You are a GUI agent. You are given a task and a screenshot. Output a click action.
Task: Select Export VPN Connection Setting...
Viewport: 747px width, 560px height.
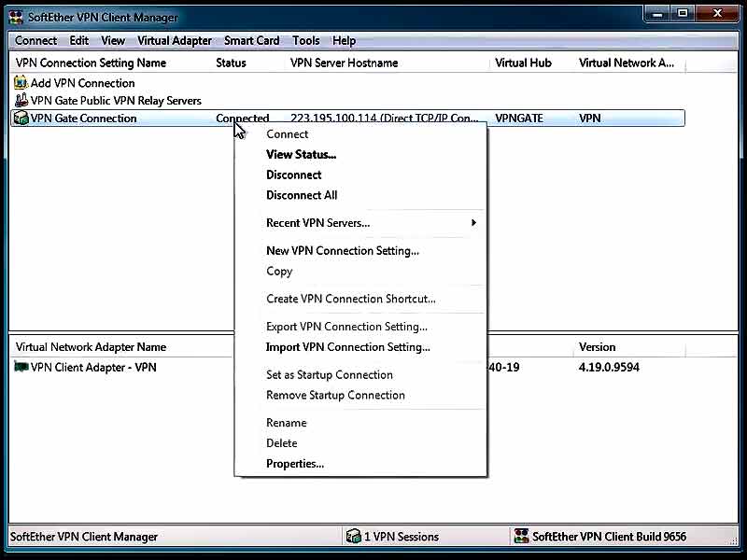pyautogui.click(x=346, y=327)
